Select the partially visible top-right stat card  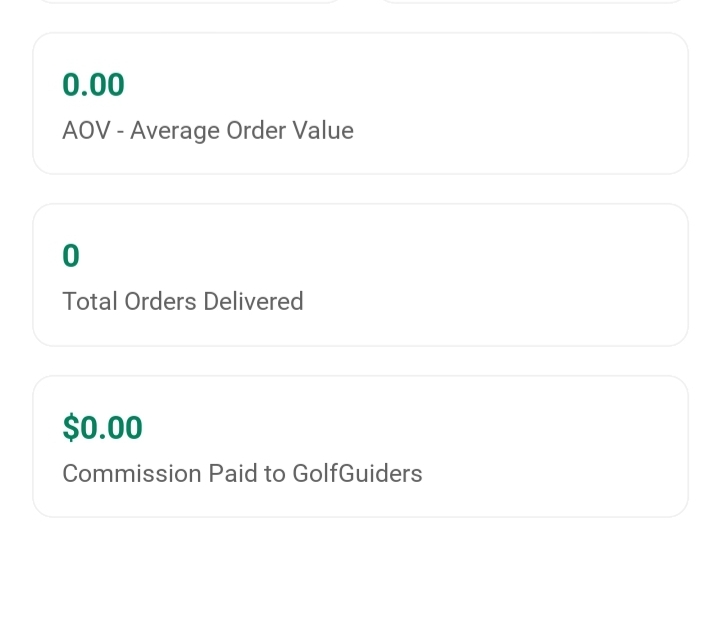point(530,1)
